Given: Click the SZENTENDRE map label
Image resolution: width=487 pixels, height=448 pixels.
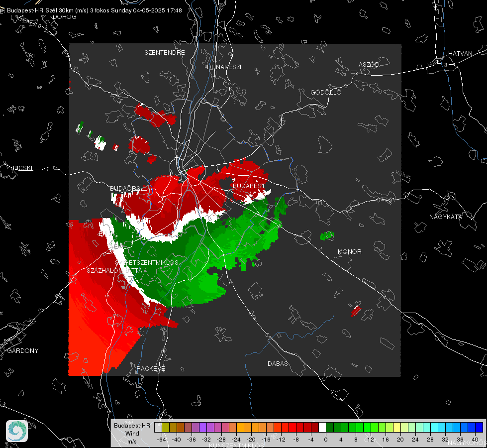Looking at the screenshot, I should [x=165, y=53].
